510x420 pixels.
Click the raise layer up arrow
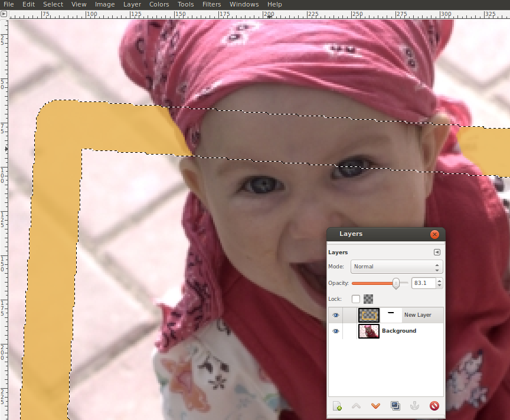point(356,406)
